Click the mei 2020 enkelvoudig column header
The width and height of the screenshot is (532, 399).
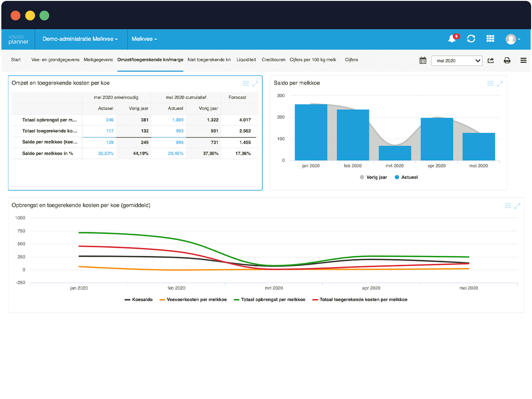tap(116, 98)
